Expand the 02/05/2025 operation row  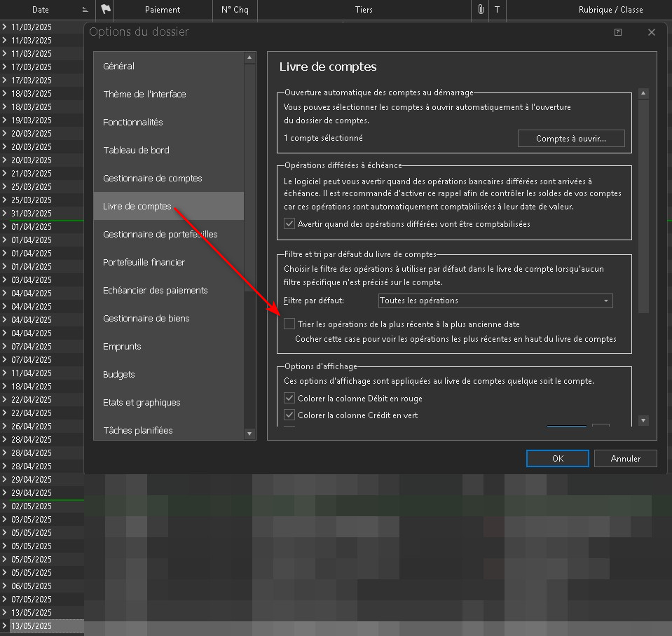click(4, 506)
